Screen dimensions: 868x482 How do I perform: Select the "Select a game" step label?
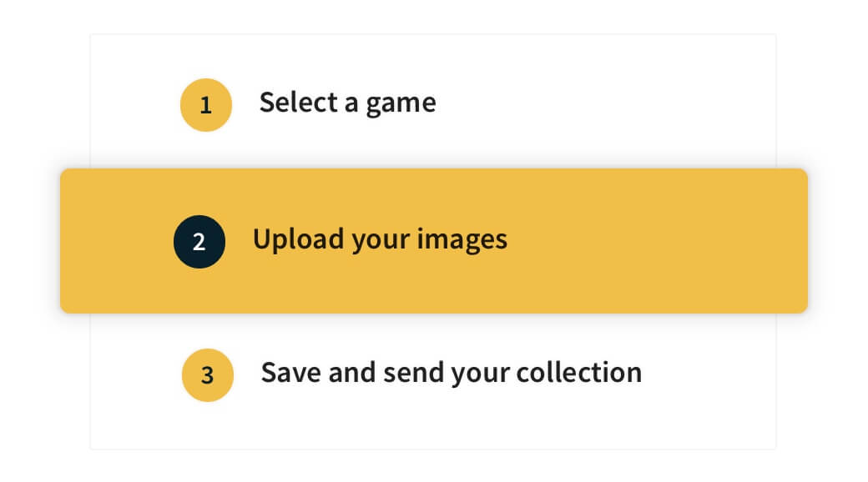[x=347, y=103]
